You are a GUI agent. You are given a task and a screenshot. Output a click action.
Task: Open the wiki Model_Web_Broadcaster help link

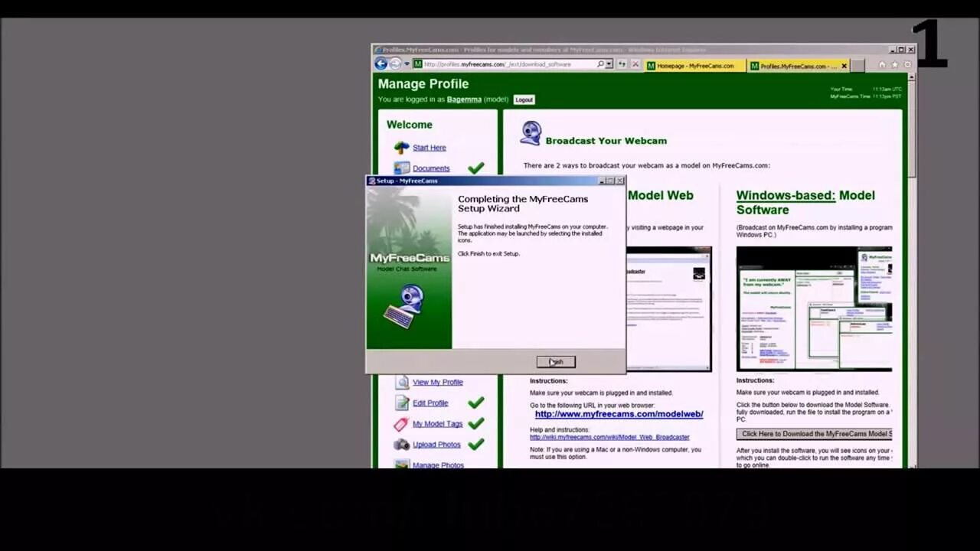tap(609, 437)
